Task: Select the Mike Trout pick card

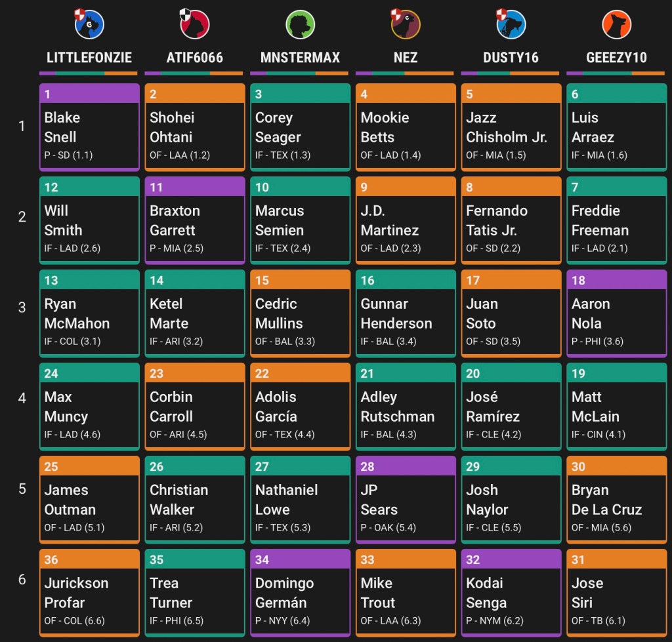Action: coord(406,593)
